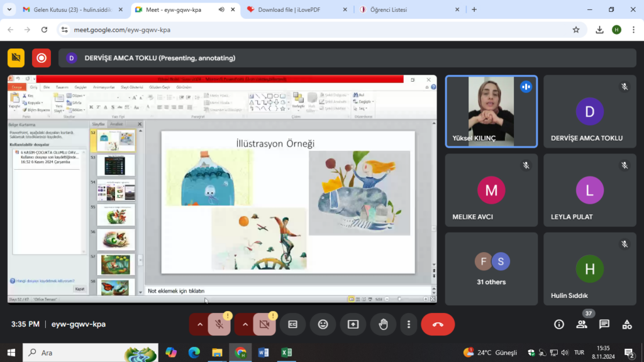This screenshot has width=644, height=362.
Task: Show the people participants list
Action: [x=582, y=324]
